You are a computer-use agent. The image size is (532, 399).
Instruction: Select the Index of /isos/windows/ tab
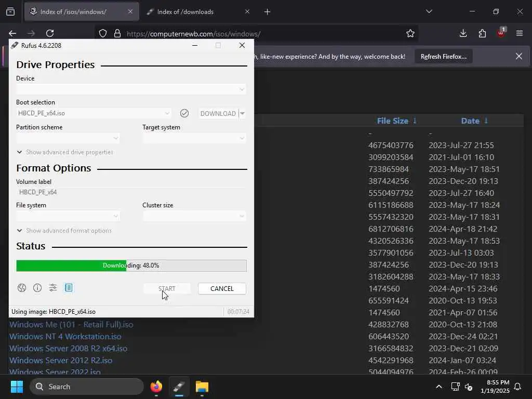pos(82,12)
